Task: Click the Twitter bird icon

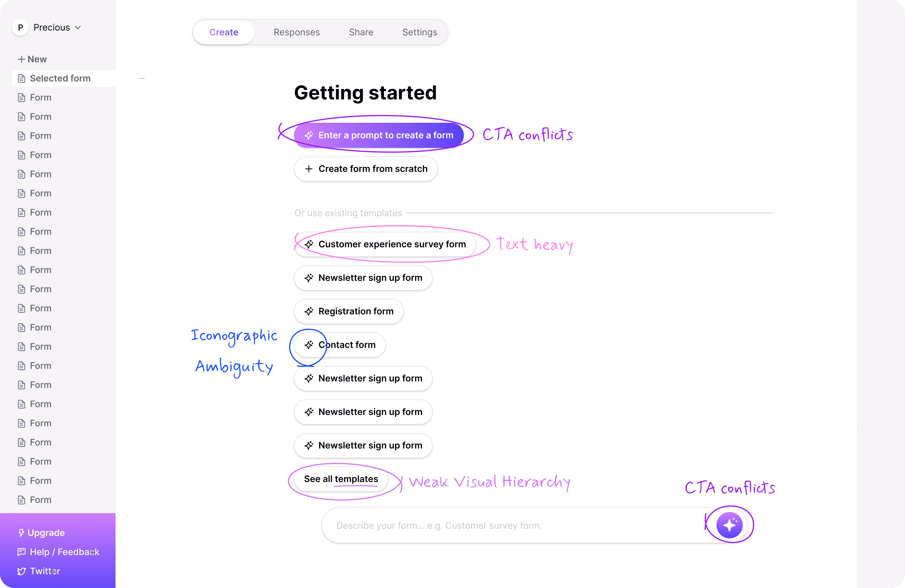Action: pos(22,571)
